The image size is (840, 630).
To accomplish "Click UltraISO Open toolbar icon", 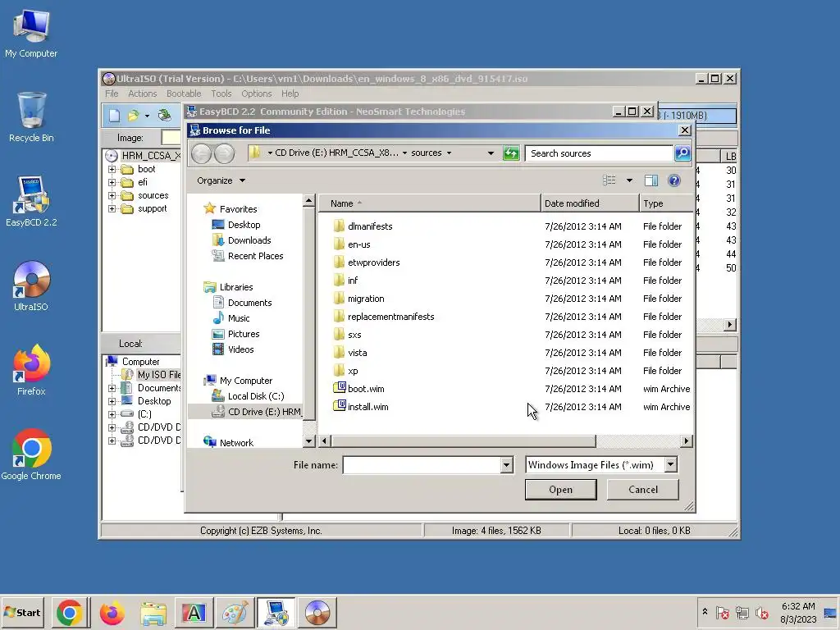I will [133, 115].
